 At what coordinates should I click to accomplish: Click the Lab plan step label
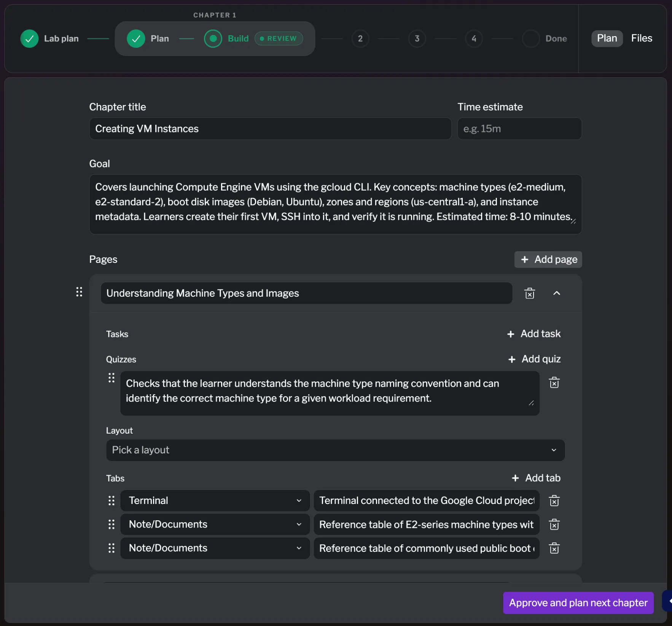[61, 38]
